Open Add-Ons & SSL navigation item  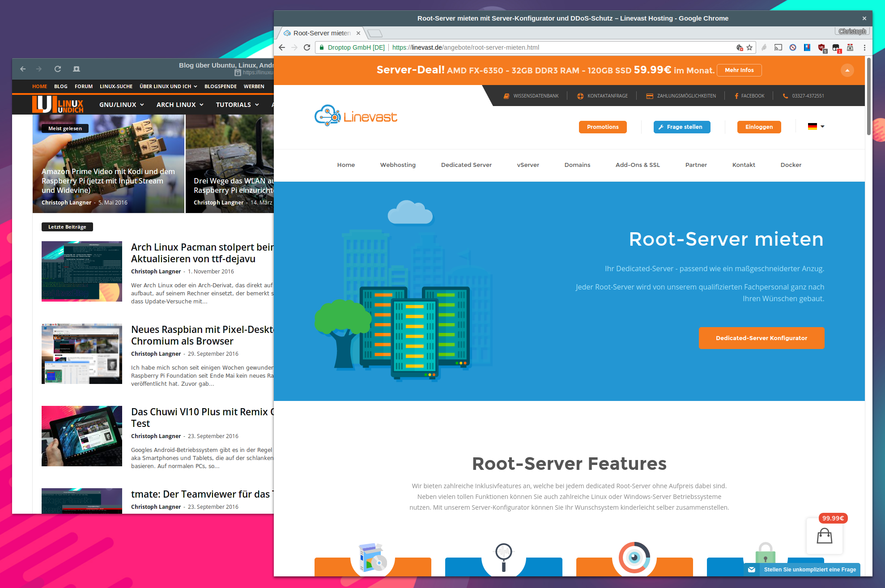tap(638, 165)
